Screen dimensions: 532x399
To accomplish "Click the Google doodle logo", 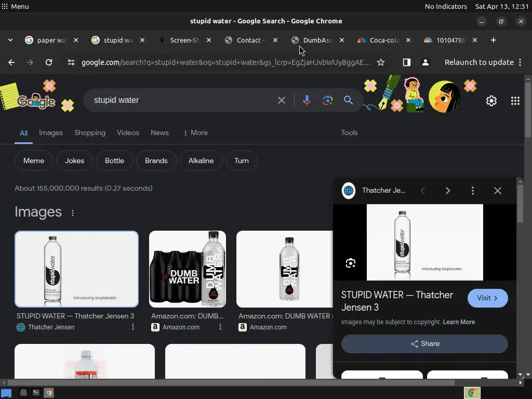I will pos(36,101).
